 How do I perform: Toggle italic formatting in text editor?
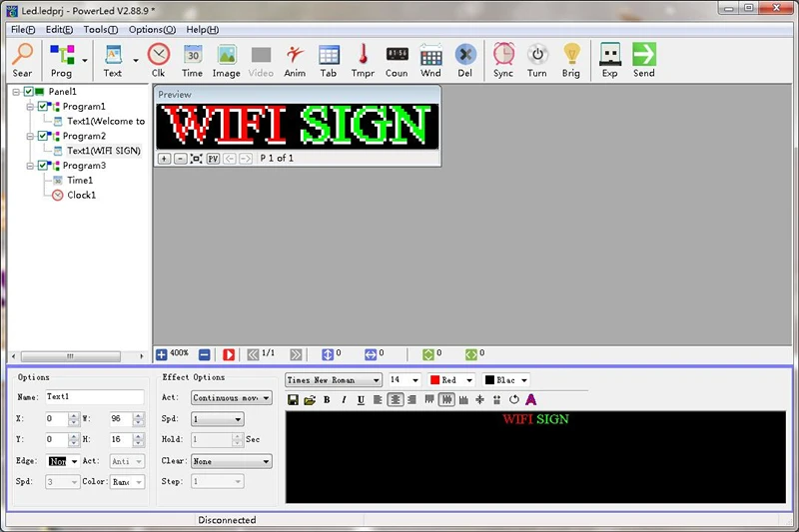pyautogui.click(x=344, y=400)
